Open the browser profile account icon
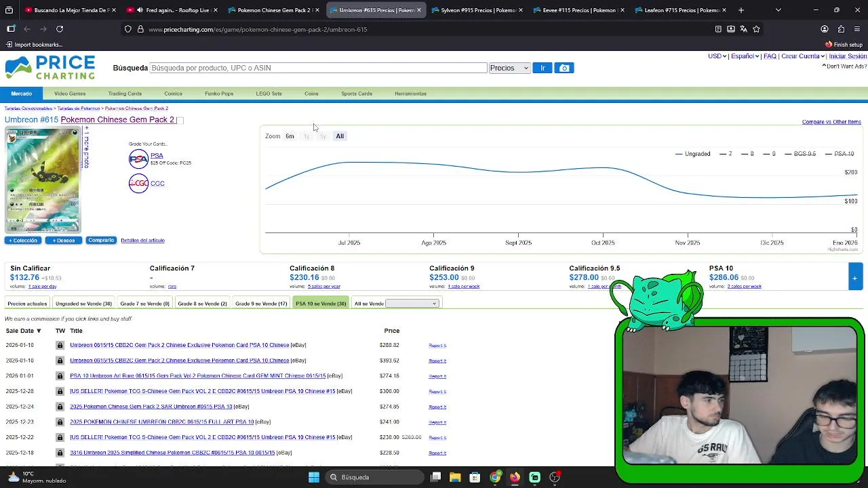Screen dimensions: 868x488 (x=825, y=29)
